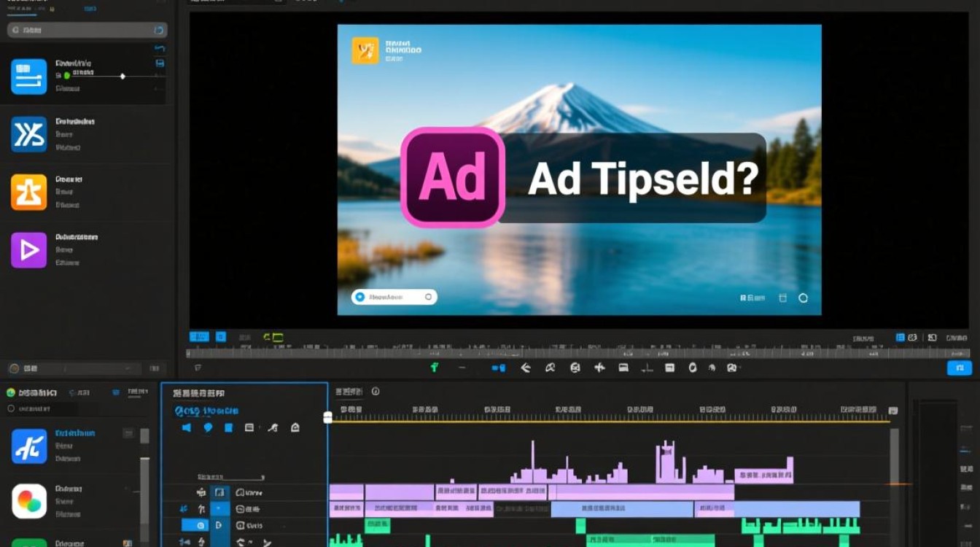This screenshot has height=547, width=980.
Task: Click the yellow logo icon in the preview corner
Action: (365, 50)
